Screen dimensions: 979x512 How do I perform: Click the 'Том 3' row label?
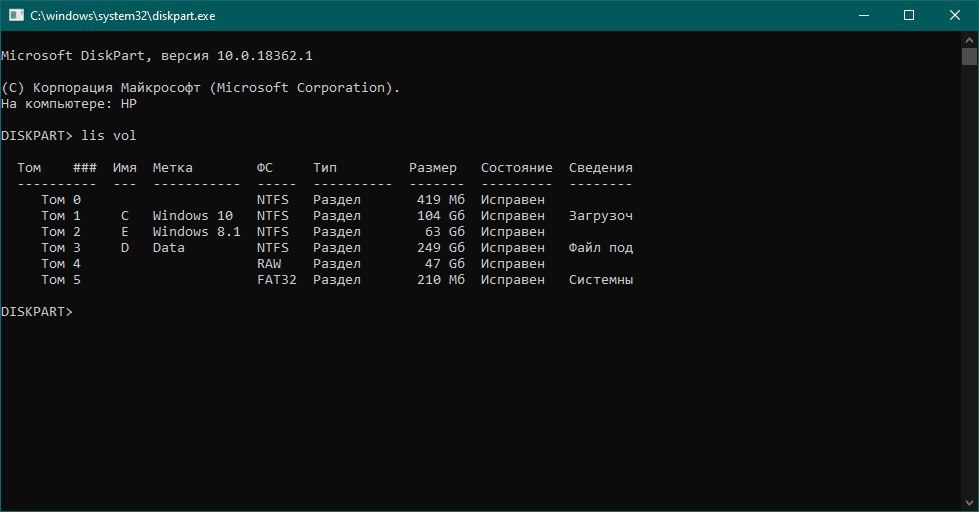[61, 248]
